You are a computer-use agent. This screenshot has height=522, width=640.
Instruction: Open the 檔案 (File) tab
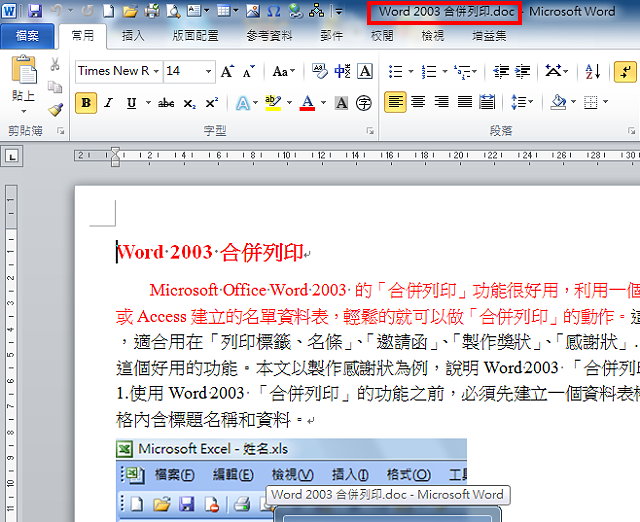27,36
